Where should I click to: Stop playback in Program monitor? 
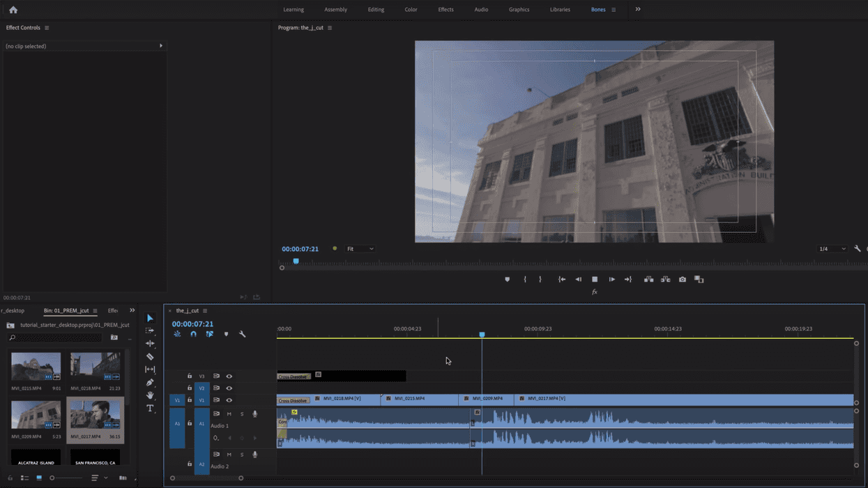pyautogui.click(x=595, y=280)
